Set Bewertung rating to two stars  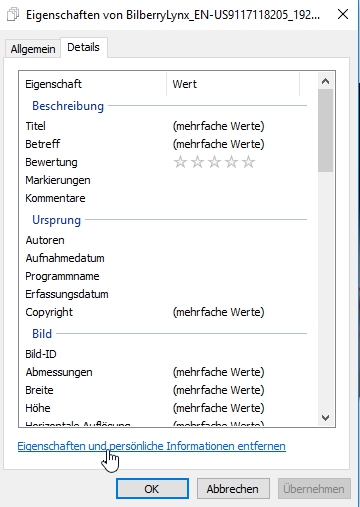coord(197,162)
